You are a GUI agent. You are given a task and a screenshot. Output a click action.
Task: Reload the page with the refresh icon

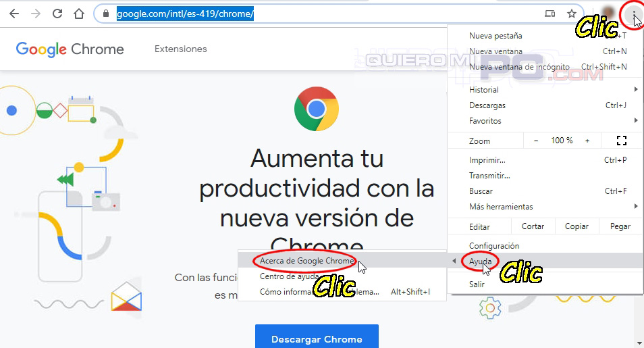[57, 14]
